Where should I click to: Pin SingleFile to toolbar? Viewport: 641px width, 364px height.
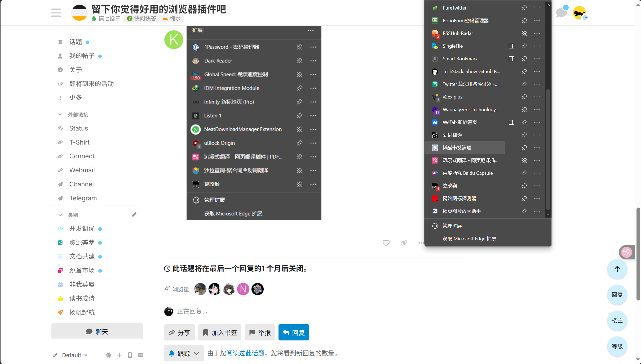(524, 46)
